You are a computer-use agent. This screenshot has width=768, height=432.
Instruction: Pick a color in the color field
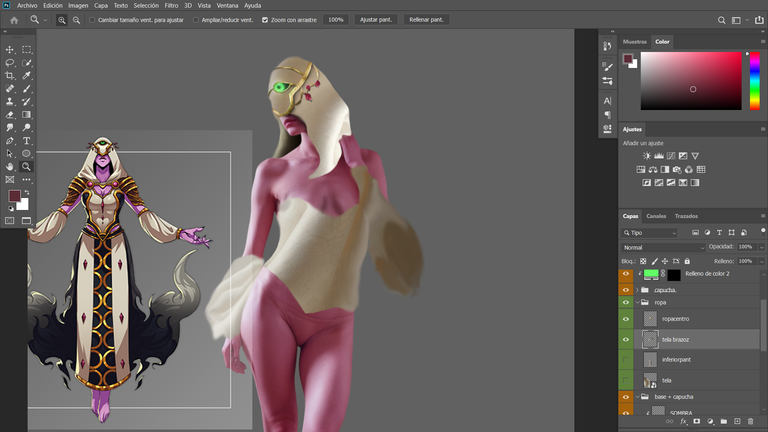click(x=691, y=81)
